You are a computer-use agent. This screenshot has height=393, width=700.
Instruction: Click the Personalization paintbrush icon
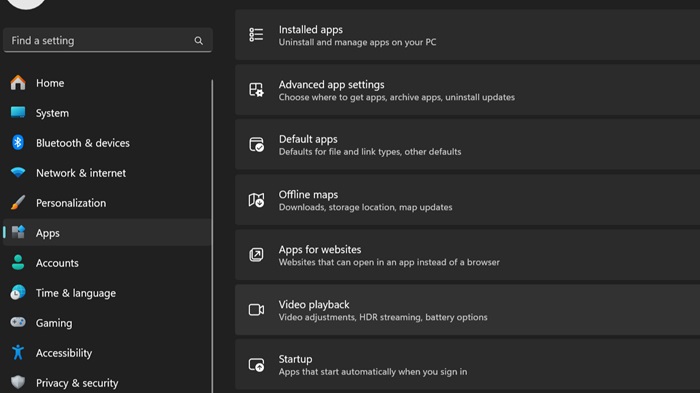click(x=18, y=202)
